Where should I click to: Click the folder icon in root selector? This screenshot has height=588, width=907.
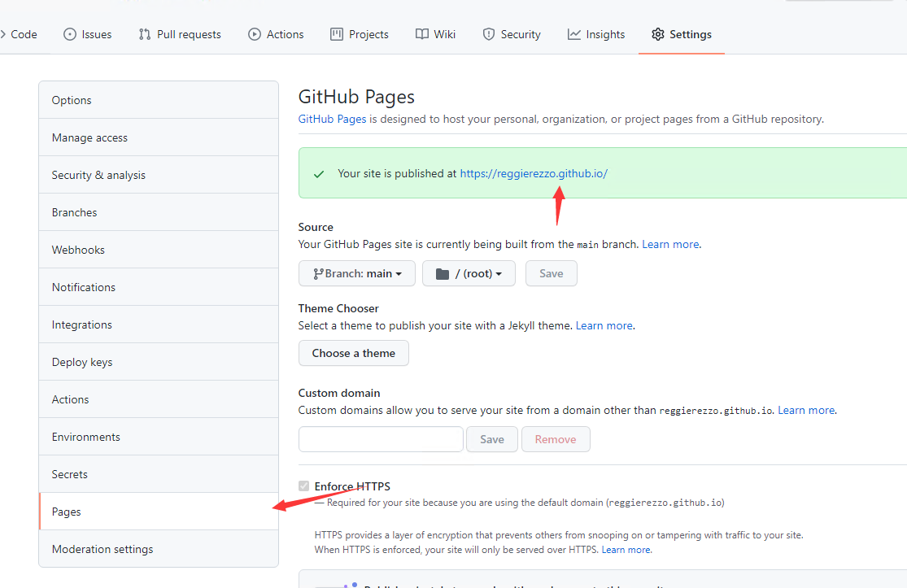pos(443,274)
